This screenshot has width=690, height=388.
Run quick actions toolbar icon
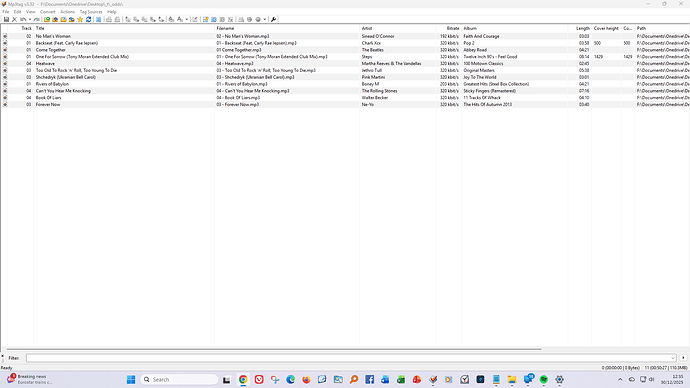coord(180,19)
